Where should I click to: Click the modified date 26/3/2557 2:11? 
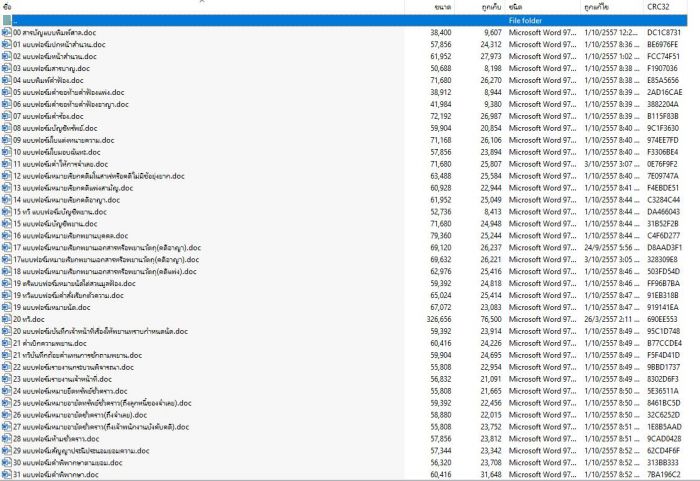pyautogui.click(x=611, y=319)
